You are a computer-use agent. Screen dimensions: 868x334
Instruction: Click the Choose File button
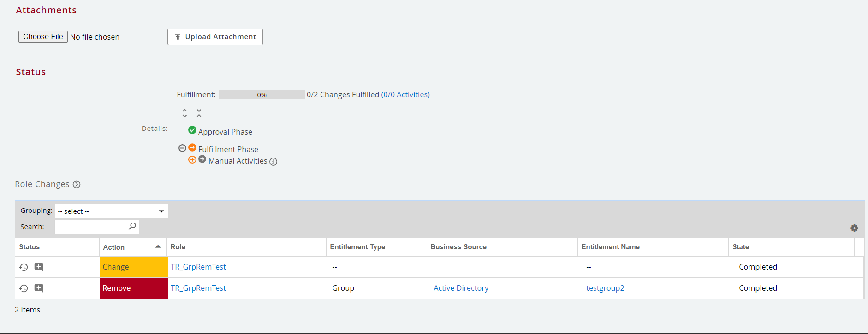click(x=43, y=37)
